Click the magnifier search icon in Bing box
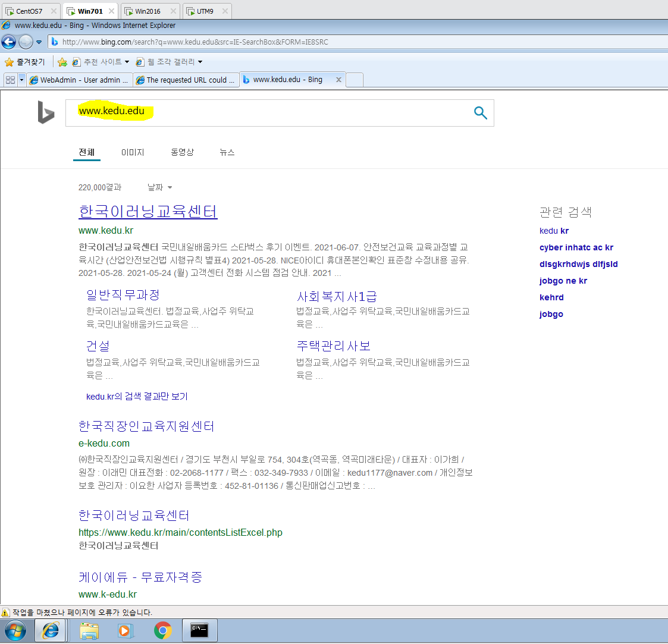The image size is (668, 644). coord(480,113)
